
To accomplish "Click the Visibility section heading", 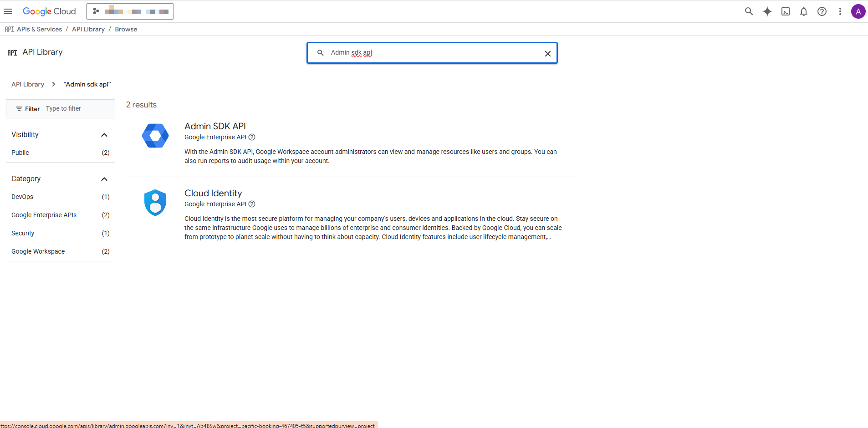I will coord(25,134).
